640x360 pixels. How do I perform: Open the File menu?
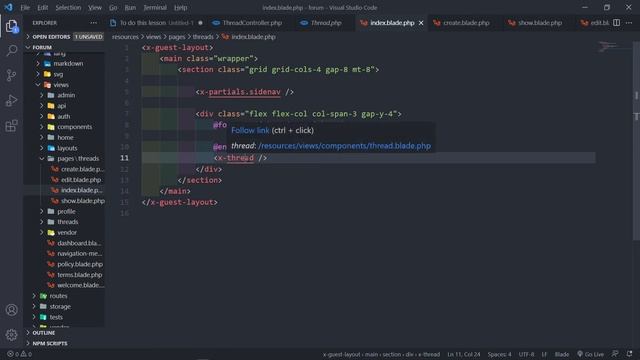pos(25,7)
